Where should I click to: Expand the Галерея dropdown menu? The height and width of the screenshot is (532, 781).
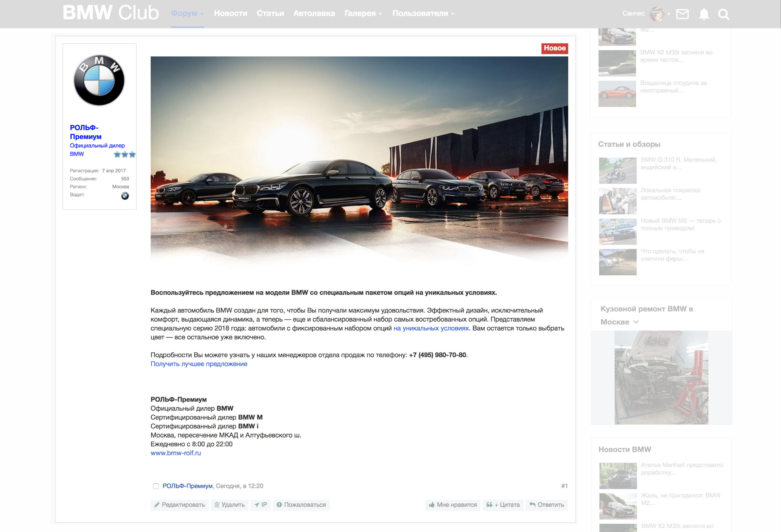pyautogui.click(x=363, y=14)
